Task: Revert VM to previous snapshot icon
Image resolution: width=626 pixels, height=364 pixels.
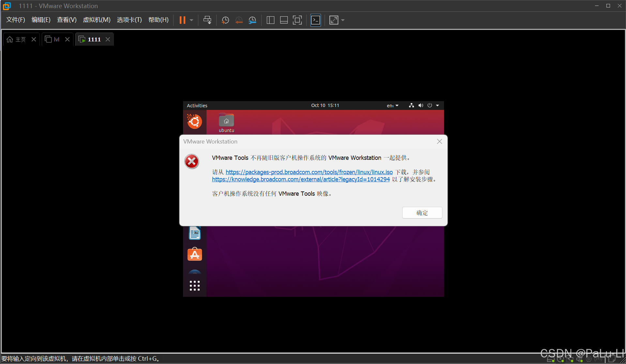Action: coord(239,20)
